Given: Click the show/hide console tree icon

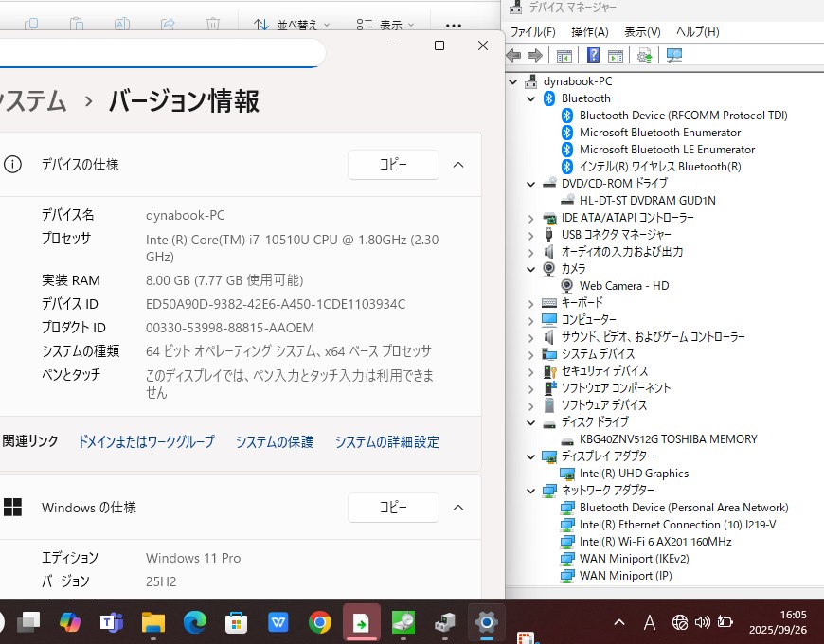Looking at the screenshot, I should pos(564,56).
